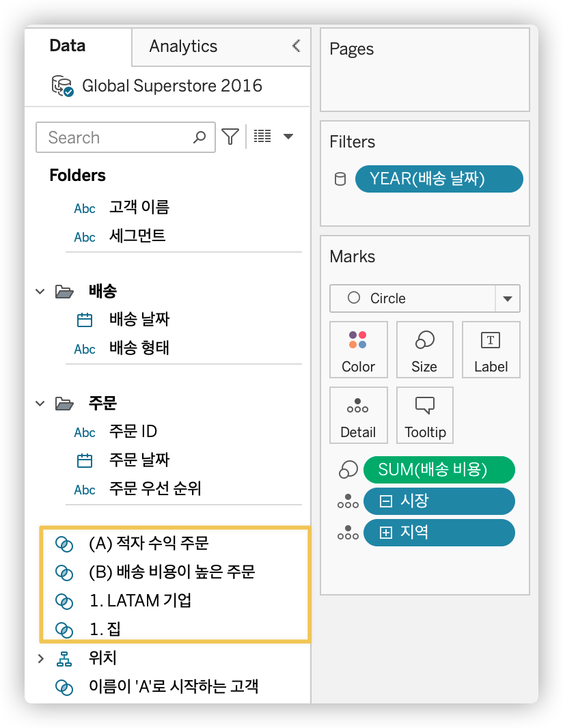563x728 pixels.
Task: Switch to the Data tab
Action: click(x=68, y=46)
